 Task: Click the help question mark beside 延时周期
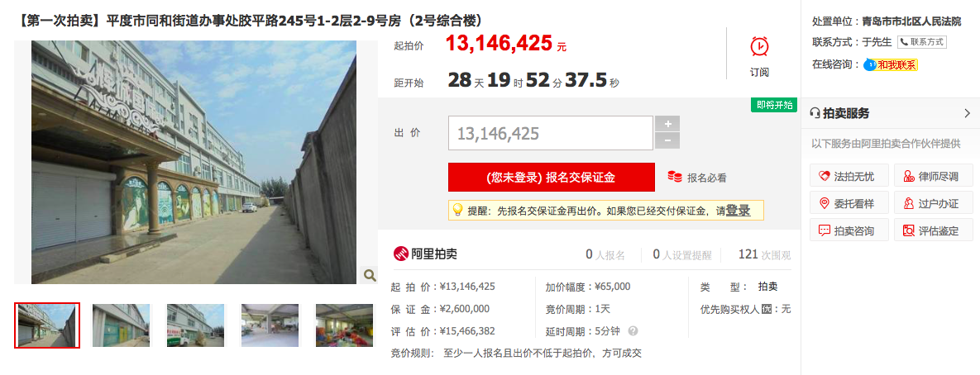pos(633,330)
